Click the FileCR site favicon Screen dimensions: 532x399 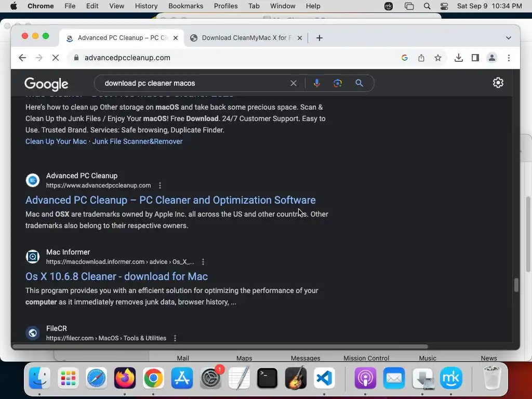pyautogui.click(x=33, y=333)
